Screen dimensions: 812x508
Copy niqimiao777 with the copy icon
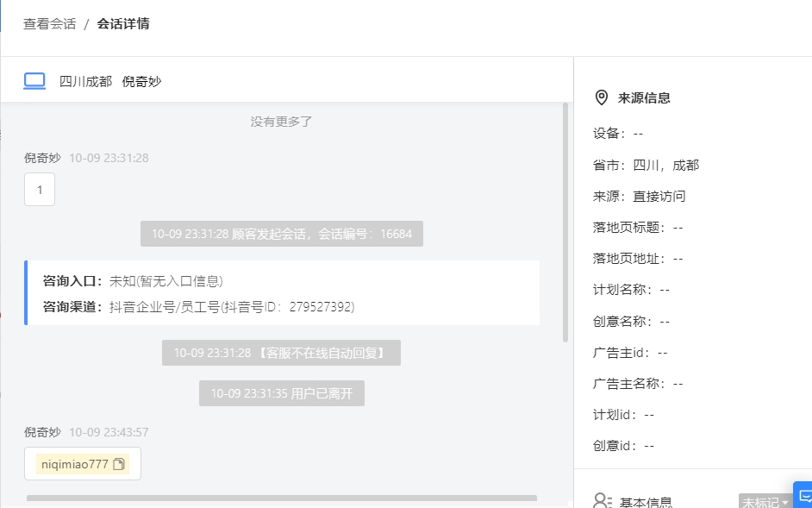click(x=119, y=464)
